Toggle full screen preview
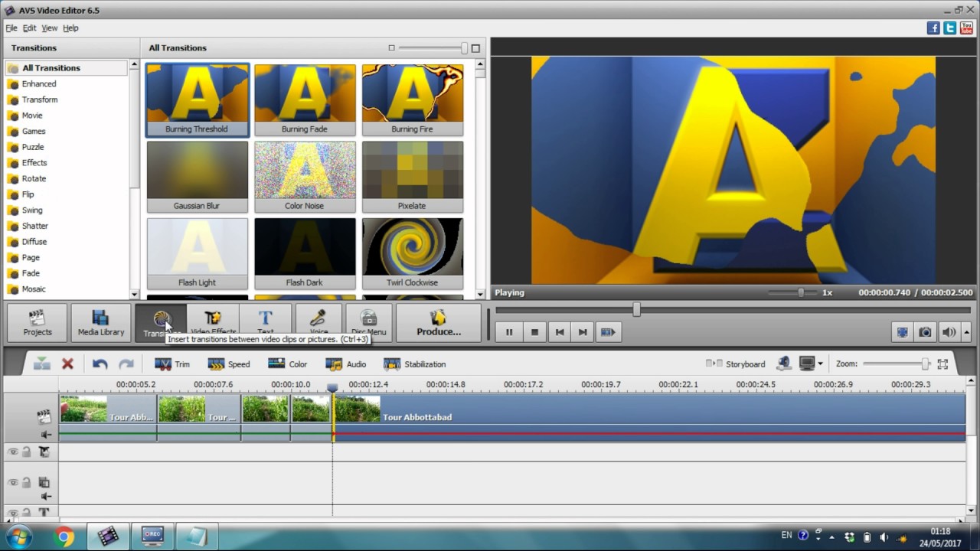Viewport: 980px width, 551px height. [x=902, y=332]
